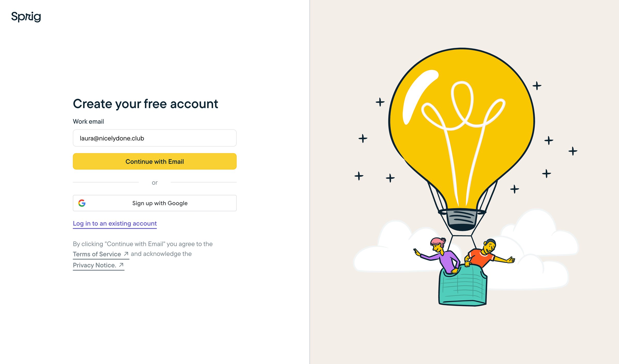Open the Terms of Service link
The image size is (619, 364).
point(97,254)
